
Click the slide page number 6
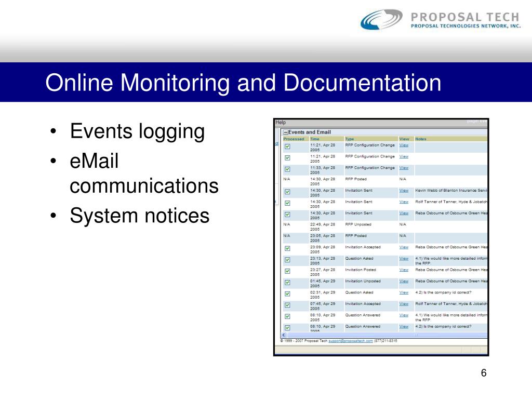484,373
